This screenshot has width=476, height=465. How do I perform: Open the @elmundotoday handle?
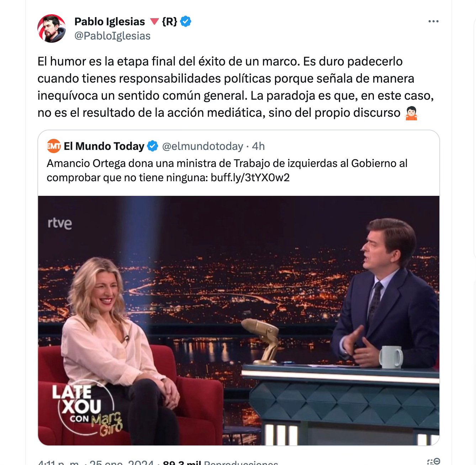202,146
